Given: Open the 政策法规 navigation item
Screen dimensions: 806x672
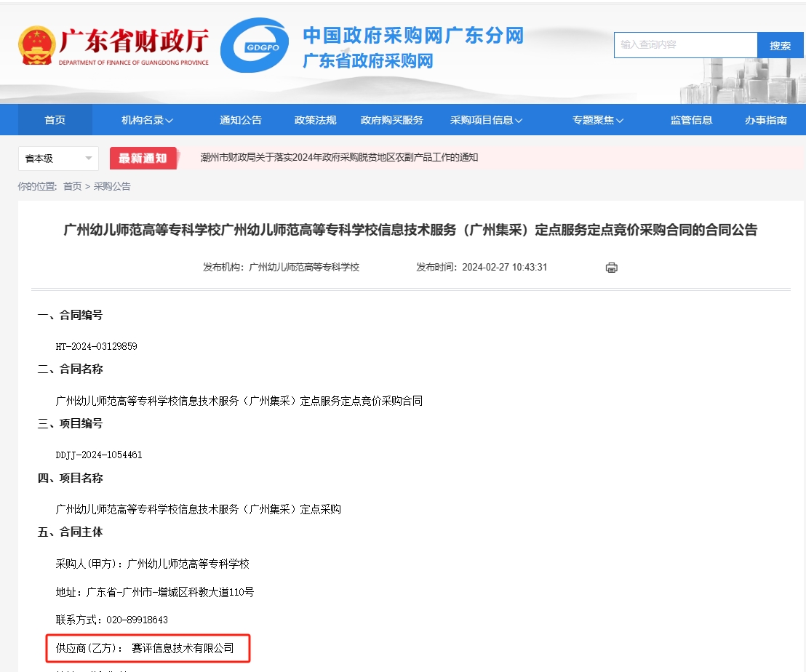Looking at the screenshot, I should [x=315, y=120].
